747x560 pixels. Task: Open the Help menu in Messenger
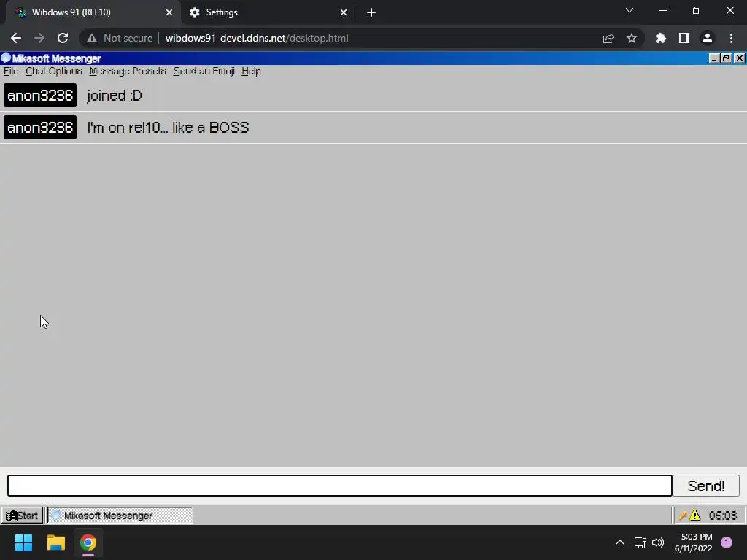[x=251, y=71]
